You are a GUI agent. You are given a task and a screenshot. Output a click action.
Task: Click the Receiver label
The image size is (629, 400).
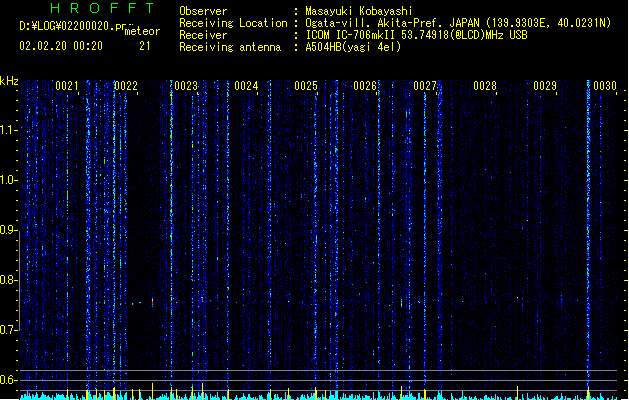coord(203,35)
